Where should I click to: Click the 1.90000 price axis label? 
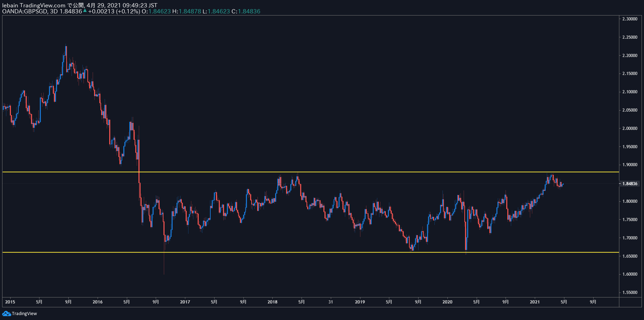(630, 165)
